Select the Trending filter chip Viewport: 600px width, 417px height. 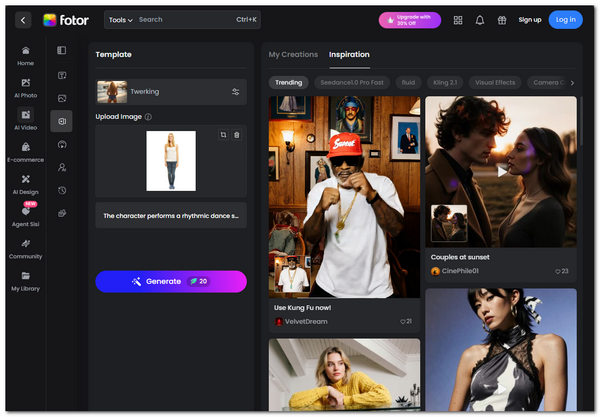289,82
